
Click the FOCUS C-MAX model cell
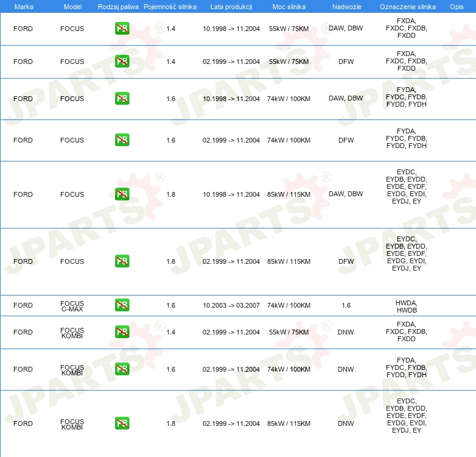[x=72, y=306]
